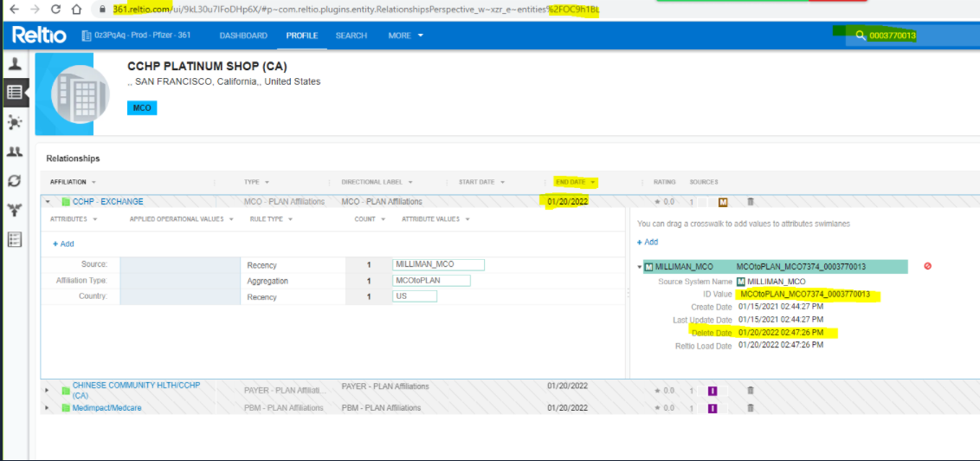The image size is (980, 461).
Task: Switch to the PROFILE tab
Action: pyautogui.click(x=302, y=36)
